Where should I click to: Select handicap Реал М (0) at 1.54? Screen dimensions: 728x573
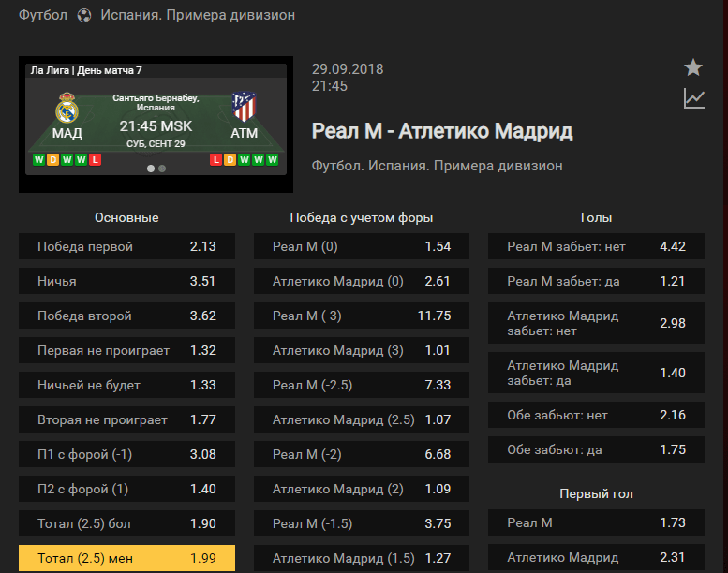click(x=362, y=246)
